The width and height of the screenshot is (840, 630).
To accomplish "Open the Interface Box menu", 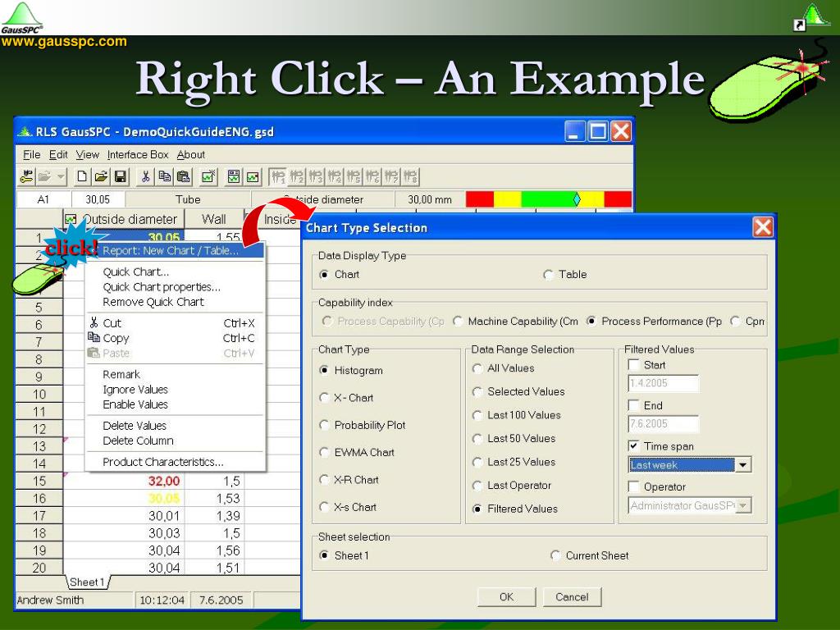I will (x=138, y=154).
